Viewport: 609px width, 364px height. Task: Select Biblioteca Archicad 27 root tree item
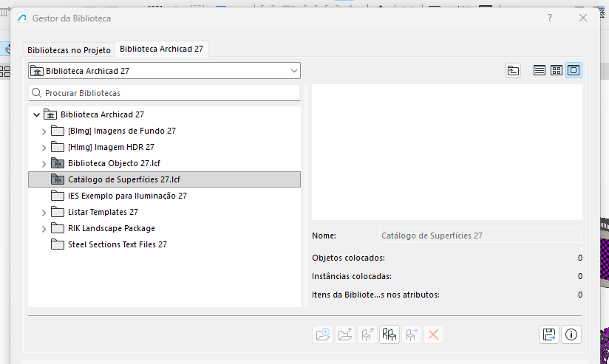coord(164,114)
